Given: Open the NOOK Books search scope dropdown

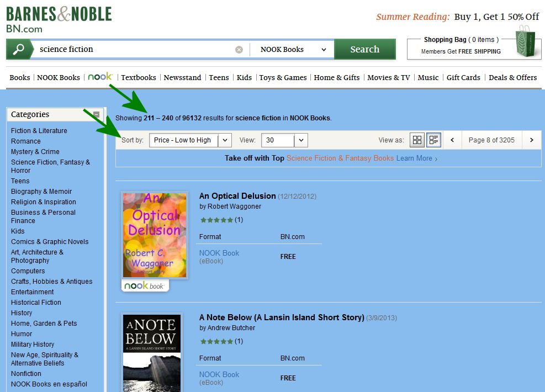Looking at the screenshot, I should click(x=293, y=49).
